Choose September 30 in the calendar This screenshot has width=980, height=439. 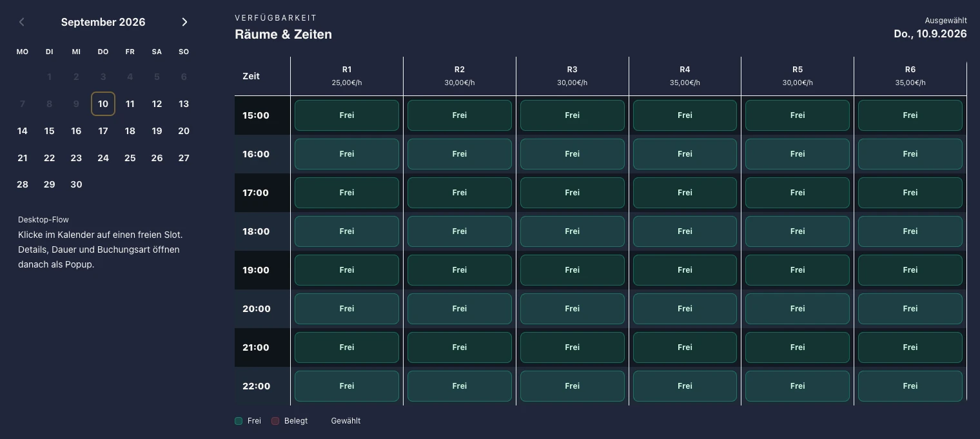coord(76,184)
